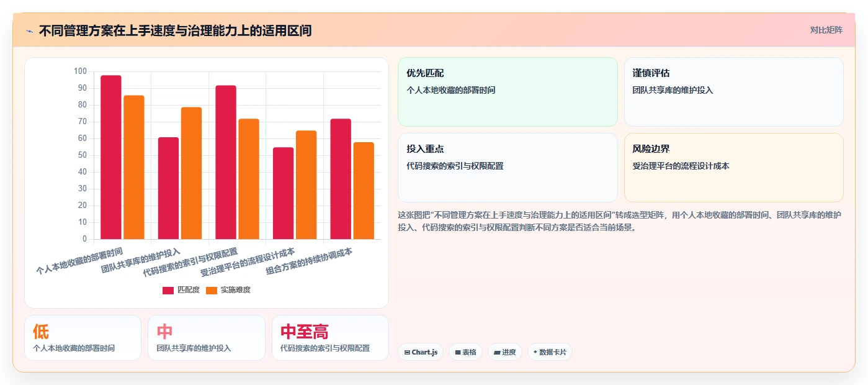Click the axis label 组合方案的持续协调成本

pyautogui.click(x=309, y=261)
